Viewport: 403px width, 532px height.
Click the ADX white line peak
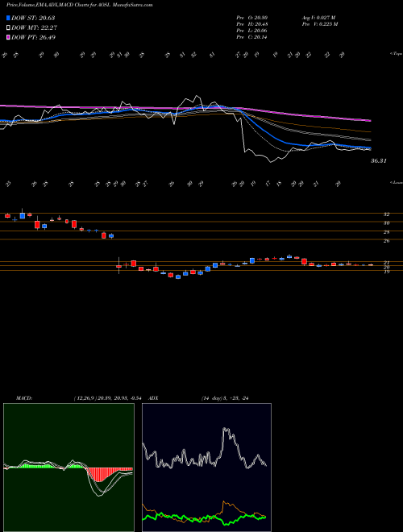(226, 430)
